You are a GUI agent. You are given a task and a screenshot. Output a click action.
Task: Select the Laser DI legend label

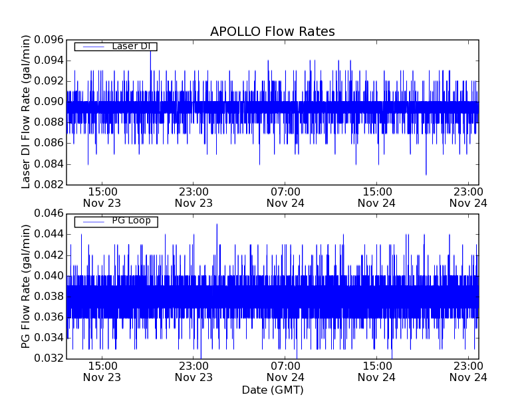coord(130,46)
